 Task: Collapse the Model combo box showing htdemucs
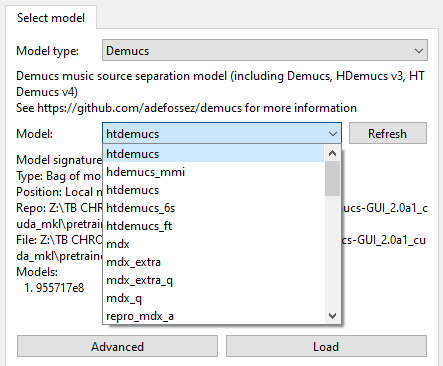pos(222,133)
